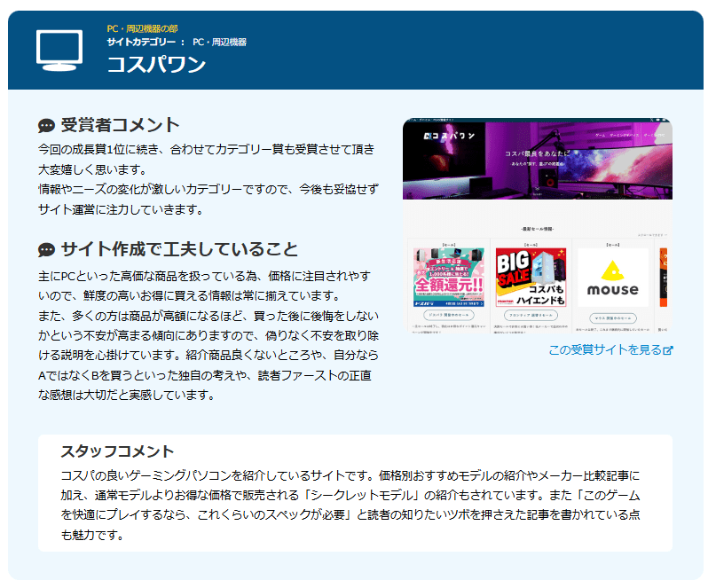Click the サイトカテゴリー PC・周辺機器 text
The width and height of the screenshot is (708, 588).
click(176, 42)
